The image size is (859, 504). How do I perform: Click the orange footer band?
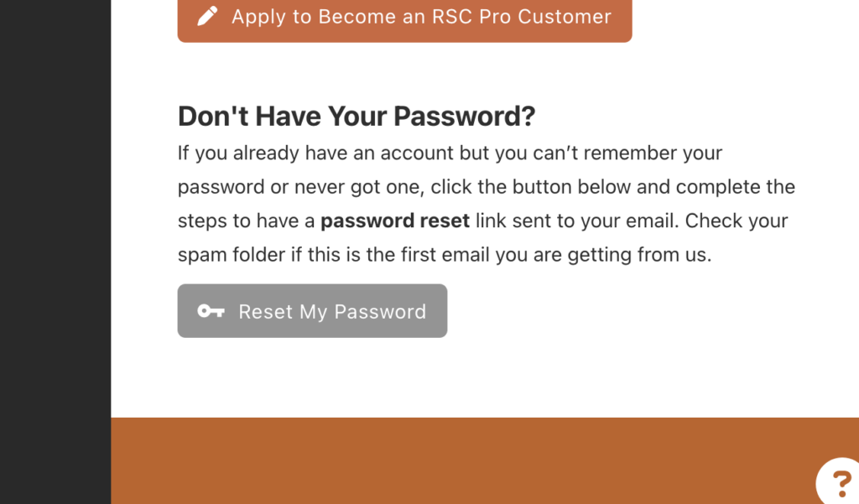pyautogui.click(x=485, y=460)
